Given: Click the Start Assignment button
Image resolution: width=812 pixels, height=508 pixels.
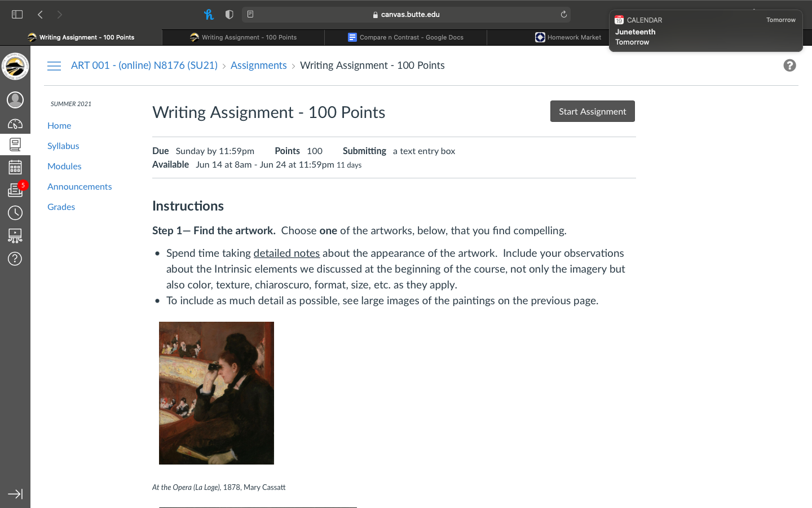Looking at the screenshot, I should click(593, 111).
